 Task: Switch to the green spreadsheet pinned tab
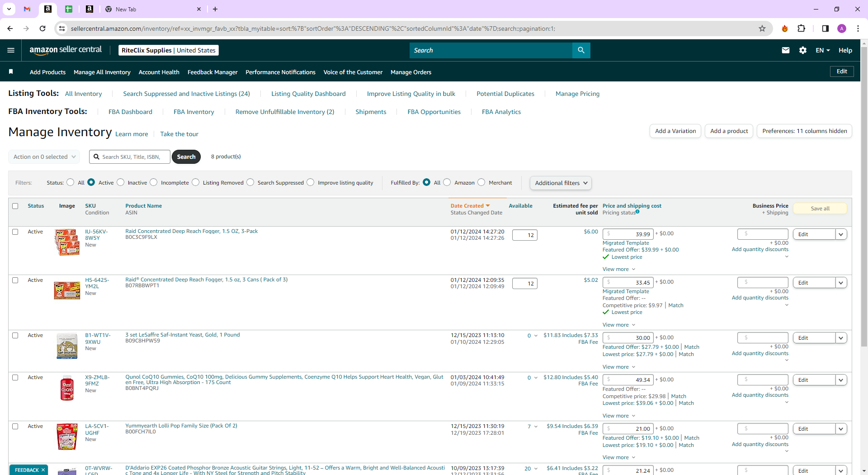click(x=69, y=9)
